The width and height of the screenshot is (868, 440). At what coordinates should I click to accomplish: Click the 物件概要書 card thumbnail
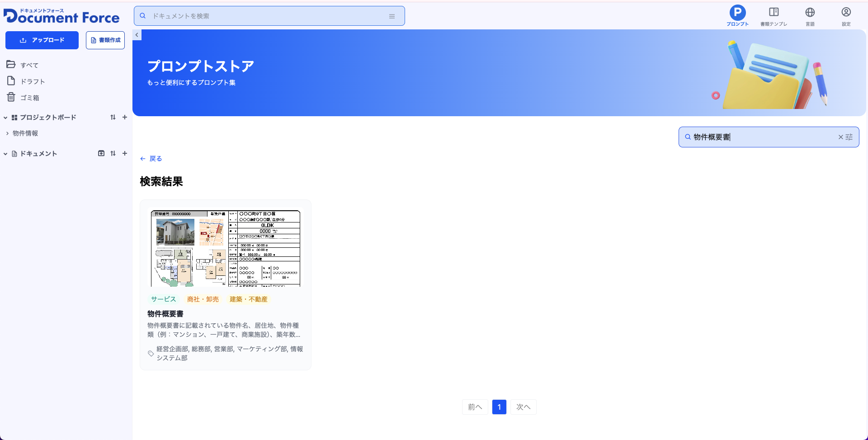(226, 247)
